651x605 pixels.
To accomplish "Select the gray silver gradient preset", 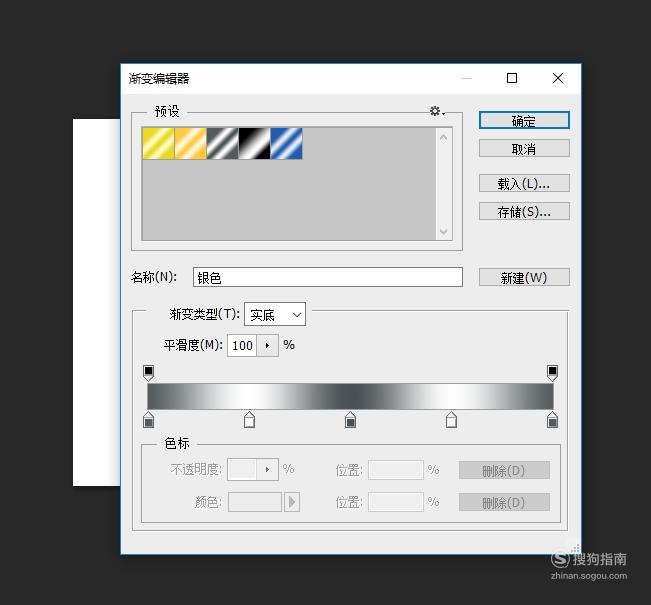I will click(223, 143).
